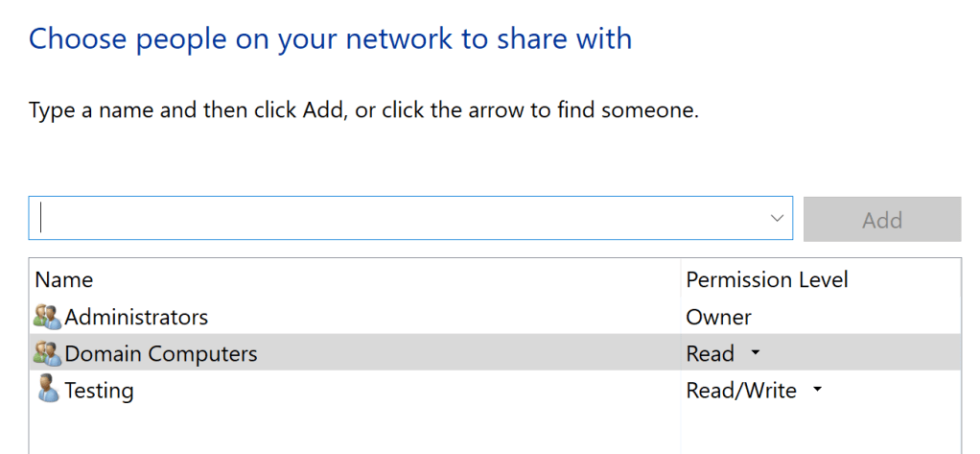
Task: Click the Read permission level text
Action: [x=711, y=353]
